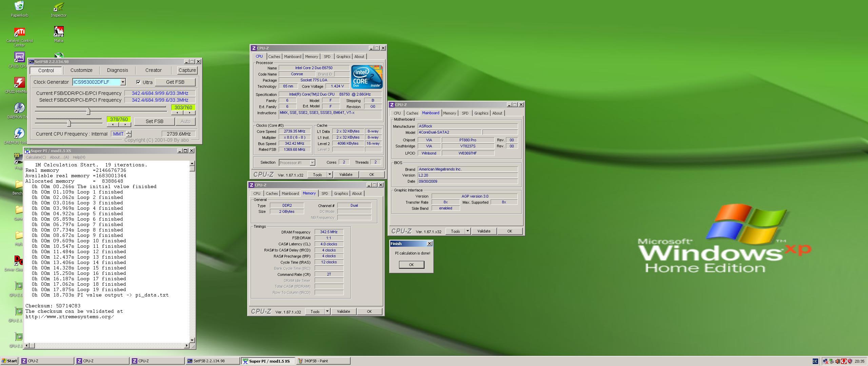The height and width of the screenshot is (366, 868).
Task: Click the Start button on the taskbar
Action: click(9, 361)
